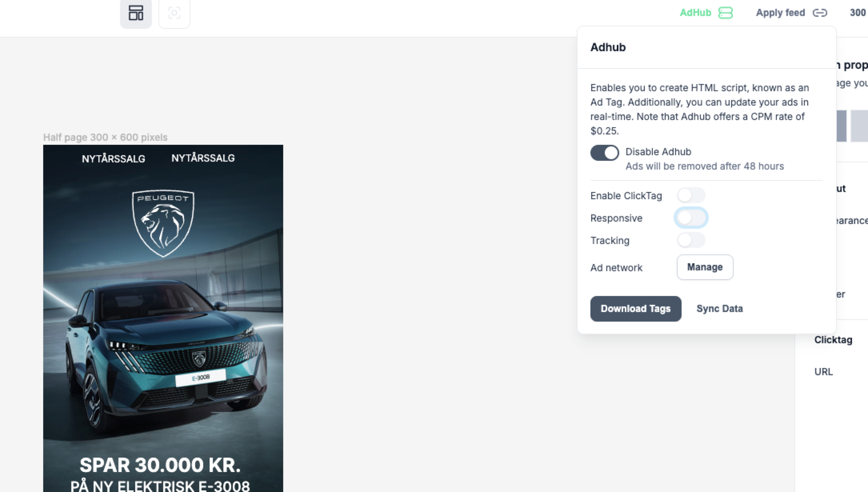Click the URL field label under Clicktag
Image resolution: width=868 pixels, height=492 pixels.
coord(824,372)
